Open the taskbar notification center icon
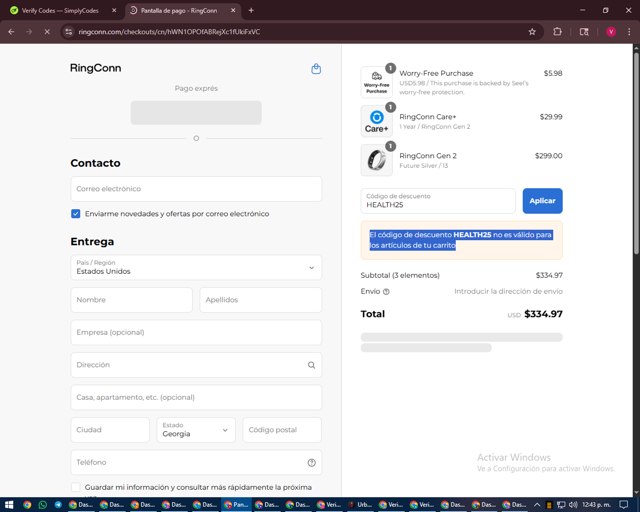The width and height of the screenshot is (640, 512). (x=624, y=505)
